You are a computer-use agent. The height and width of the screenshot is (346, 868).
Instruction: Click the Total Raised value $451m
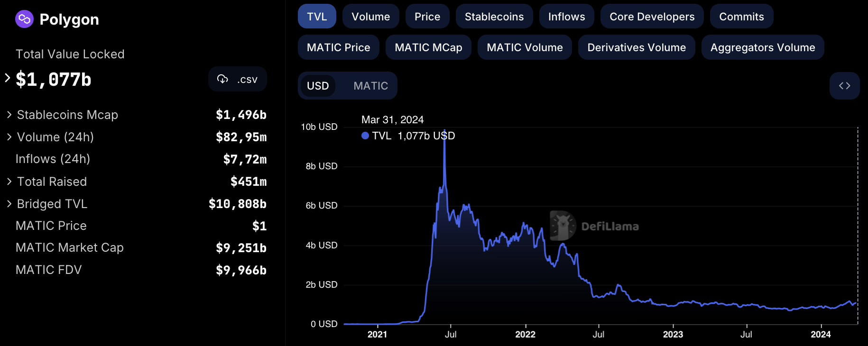[x=249, y=182]
